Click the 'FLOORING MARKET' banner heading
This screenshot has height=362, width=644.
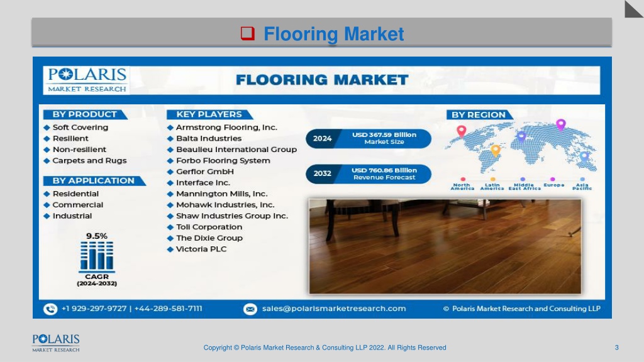[323, 80]
